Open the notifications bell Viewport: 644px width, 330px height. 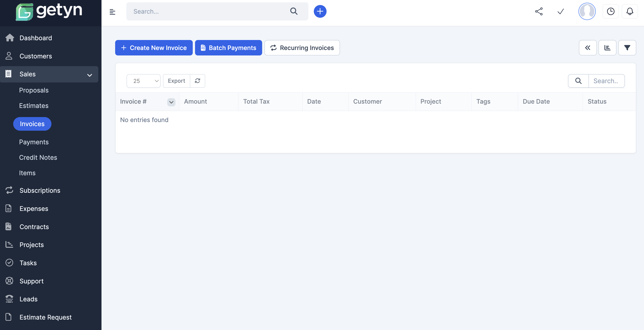630,11
